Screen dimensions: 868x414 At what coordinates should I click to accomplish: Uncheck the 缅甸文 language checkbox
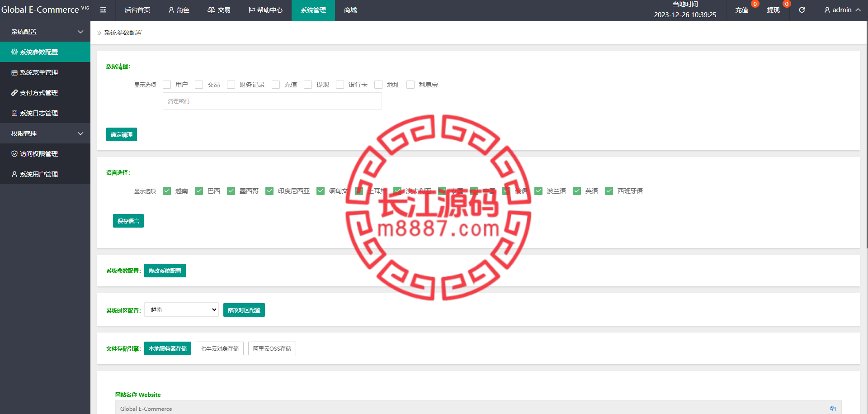point(321,191)
